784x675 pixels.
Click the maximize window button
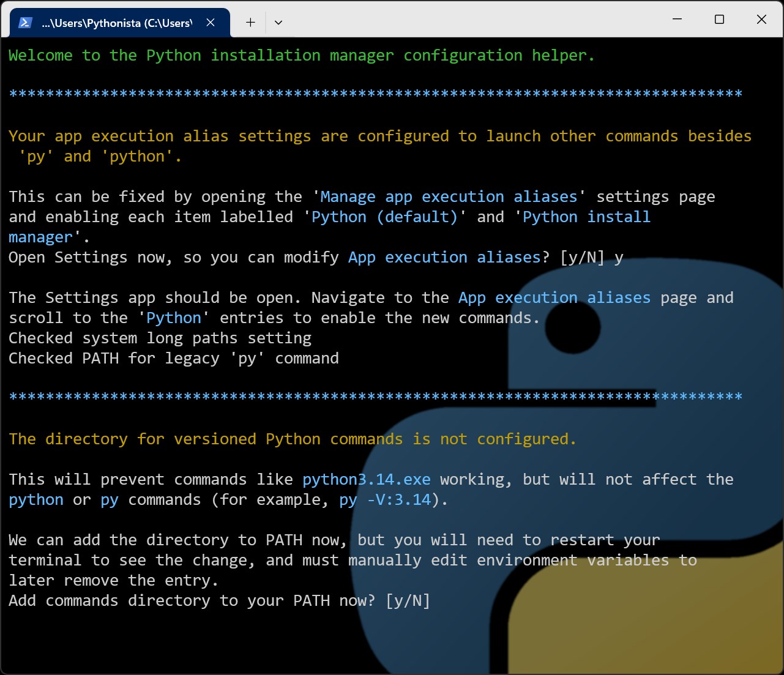(719, 20)
